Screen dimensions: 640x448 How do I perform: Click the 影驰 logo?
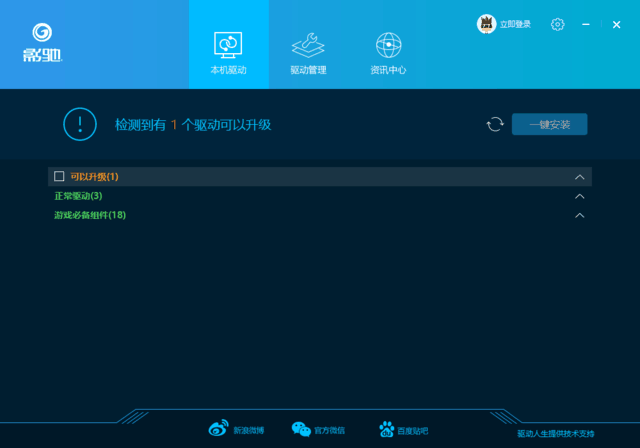[x=42, y=43]
